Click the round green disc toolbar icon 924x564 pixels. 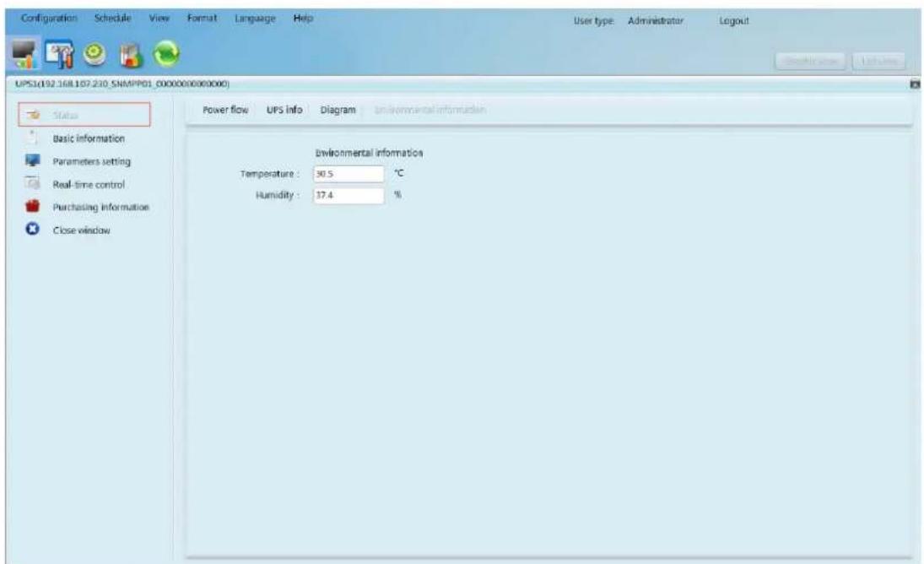(95, 54)
